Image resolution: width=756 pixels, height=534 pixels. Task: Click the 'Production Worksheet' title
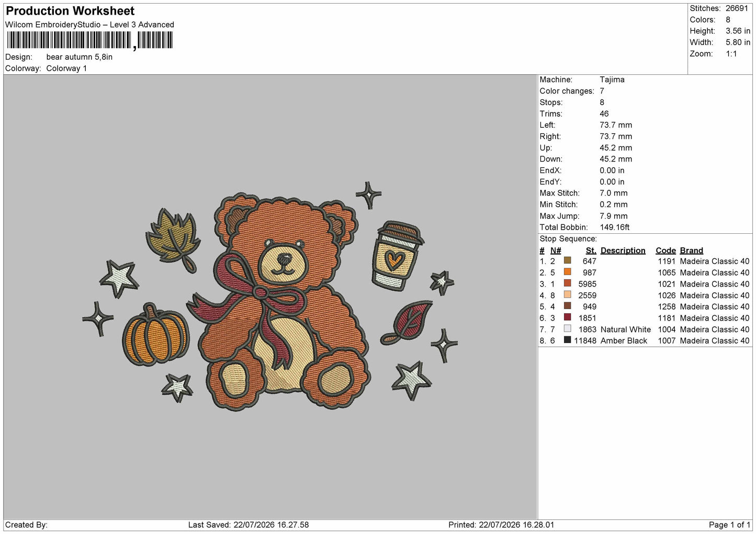[70, 11]
